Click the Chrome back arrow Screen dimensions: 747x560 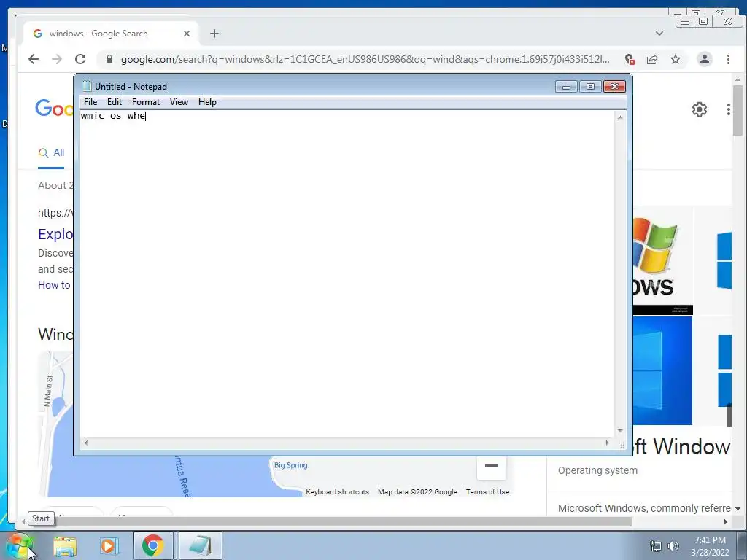click(x=34, y=59)
